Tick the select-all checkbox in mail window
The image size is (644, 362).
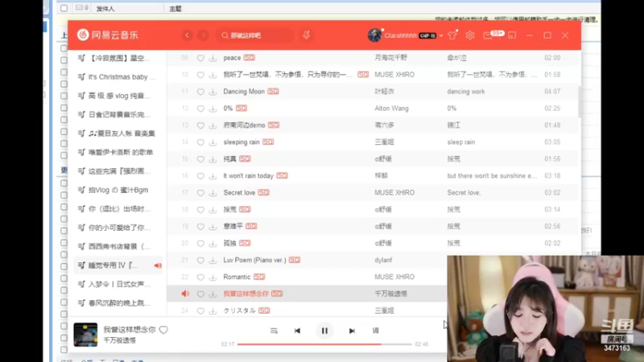click(64, 8)
